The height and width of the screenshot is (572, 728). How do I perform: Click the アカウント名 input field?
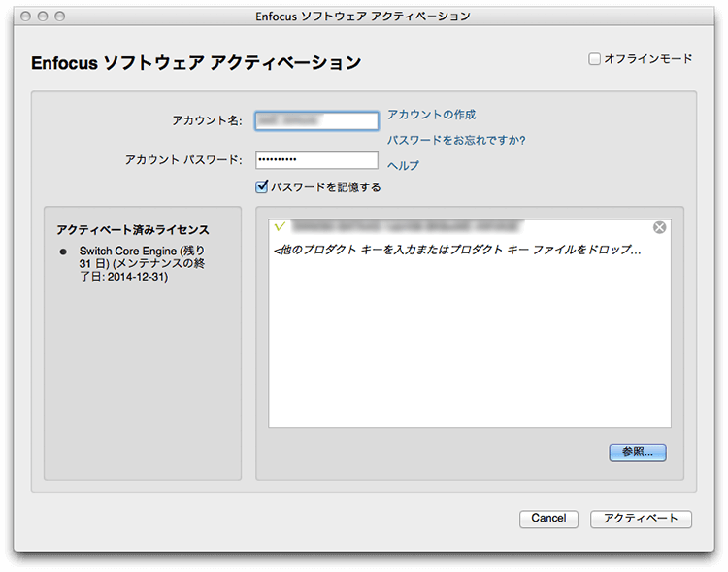point(316,120)
